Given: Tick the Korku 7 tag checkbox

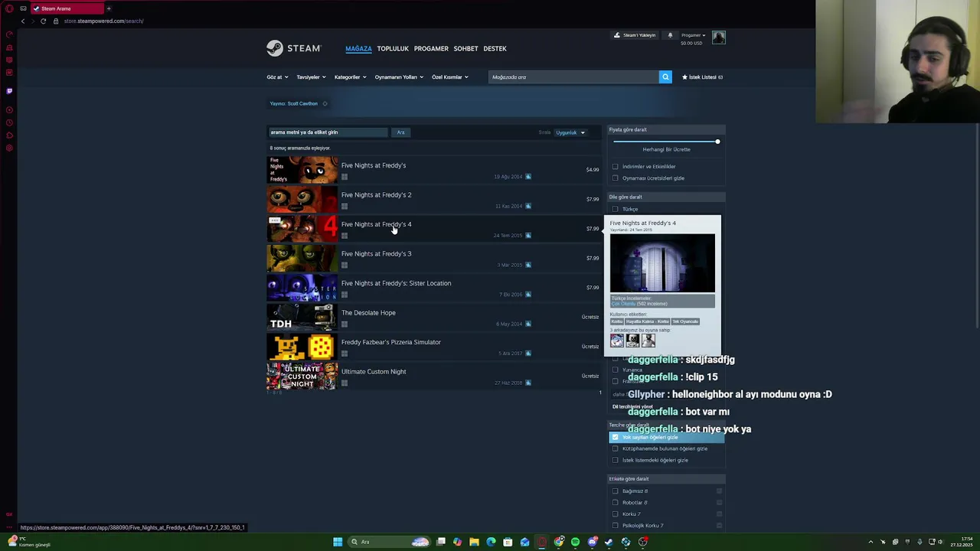Looking at the screenshot, I should pos(615,514).
